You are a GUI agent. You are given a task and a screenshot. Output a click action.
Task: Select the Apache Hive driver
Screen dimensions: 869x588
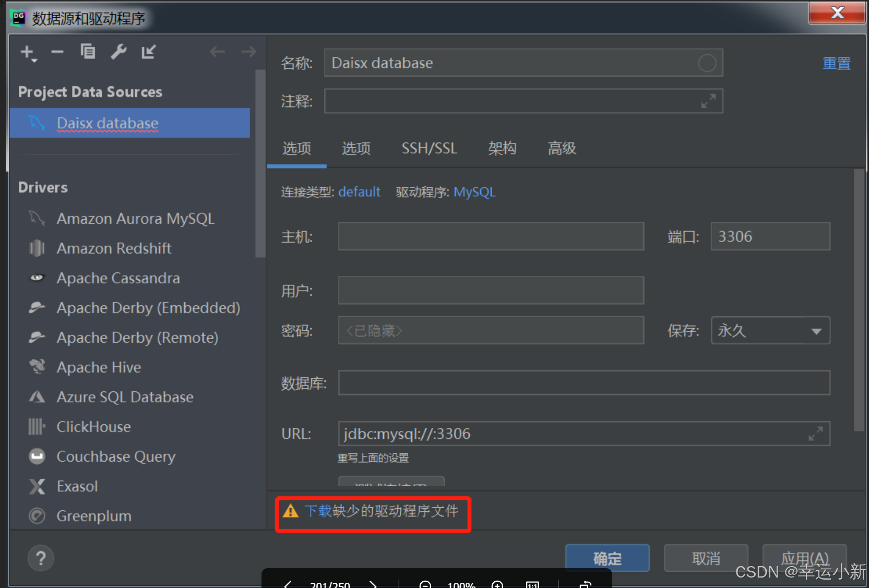99,367
